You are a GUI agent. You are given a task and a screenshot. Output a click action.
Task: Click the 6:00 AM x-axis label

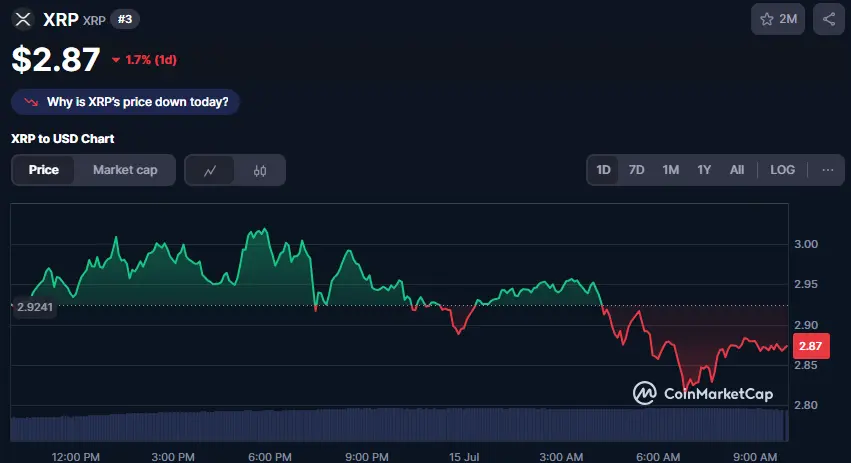pyautogui.click(x=658, y=457)
